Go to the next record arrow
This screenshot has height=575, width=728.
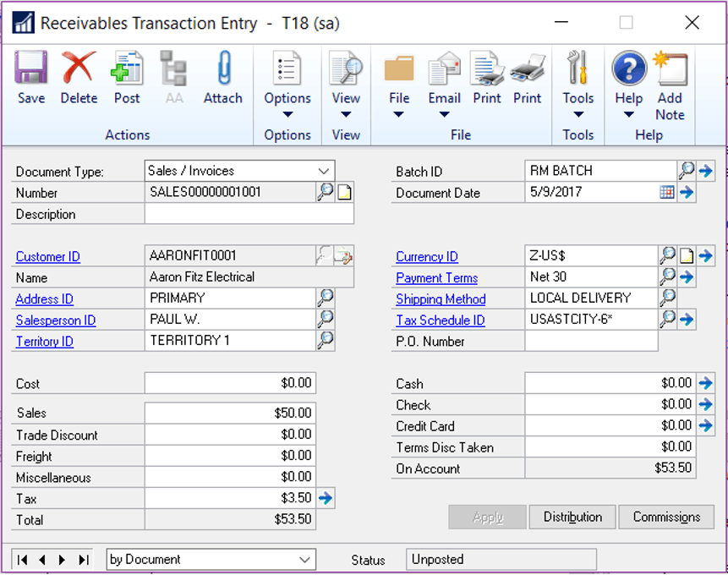tap(62, 560)
